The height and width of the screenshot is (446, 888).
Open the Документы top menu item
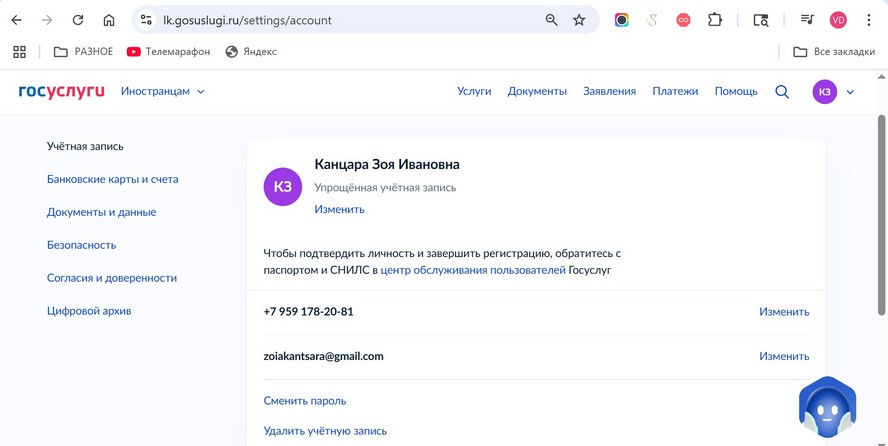pos(537,91)
